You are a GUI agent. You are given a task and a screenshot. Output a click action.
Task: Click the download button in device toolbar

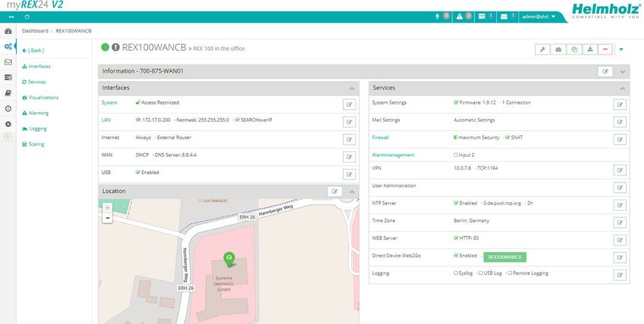pos(589,50)
